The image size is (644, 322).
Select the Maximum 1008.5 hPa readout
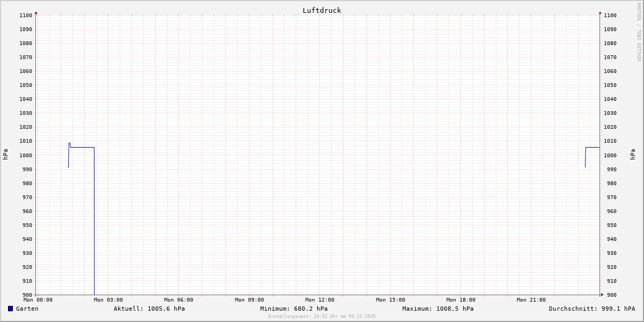438,309
